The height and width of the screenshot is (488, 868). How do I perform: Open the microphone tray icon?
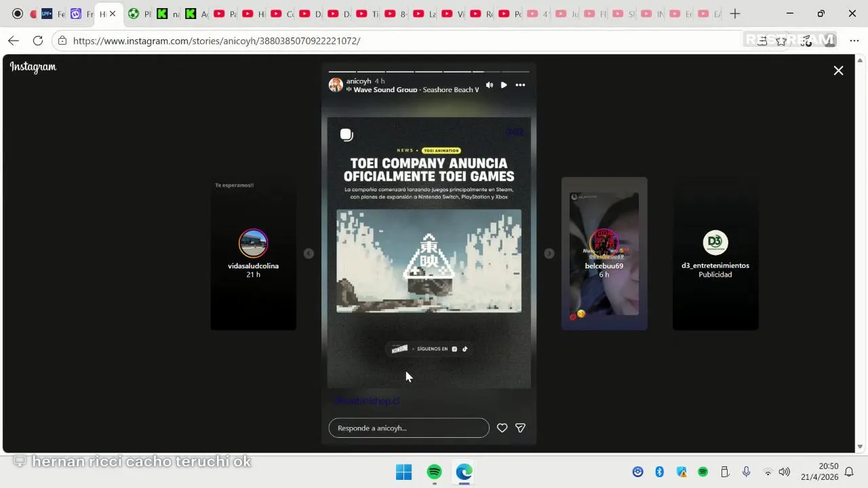[x=746, y=472]
